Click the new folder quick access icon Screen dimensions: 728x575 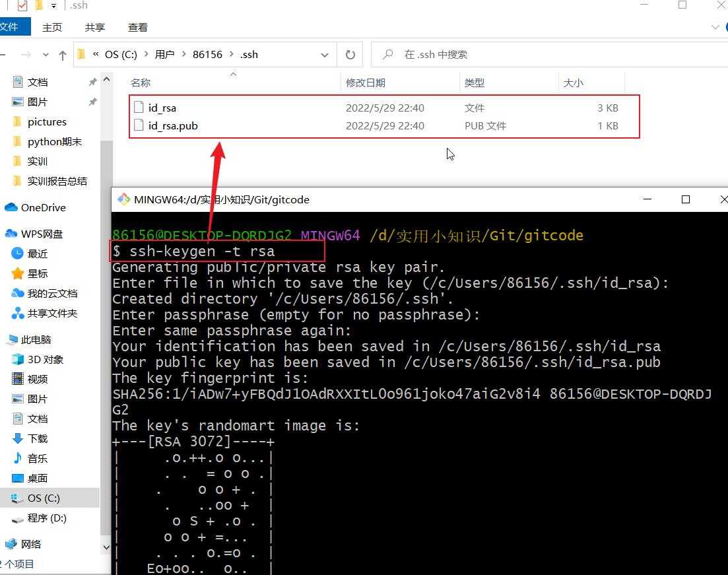(x=39, y=5)
